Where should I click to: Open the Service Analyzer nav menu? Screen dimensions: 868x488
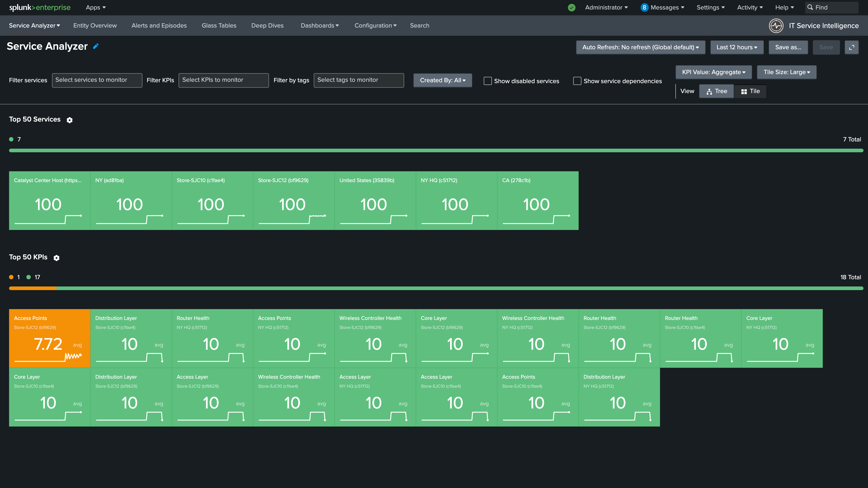click(x=34, y=26)
